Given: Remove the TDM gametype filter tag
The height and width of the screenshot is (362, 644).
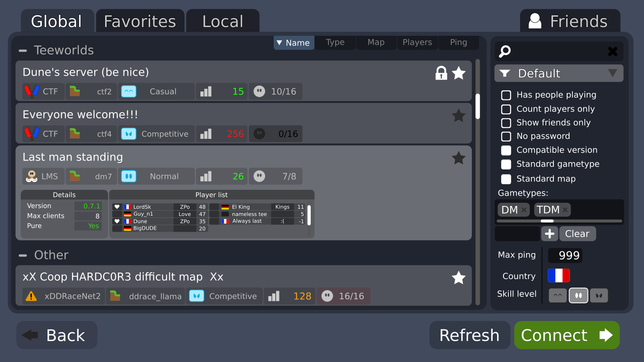Looking at the screenshot, I should tap(565, 210).
